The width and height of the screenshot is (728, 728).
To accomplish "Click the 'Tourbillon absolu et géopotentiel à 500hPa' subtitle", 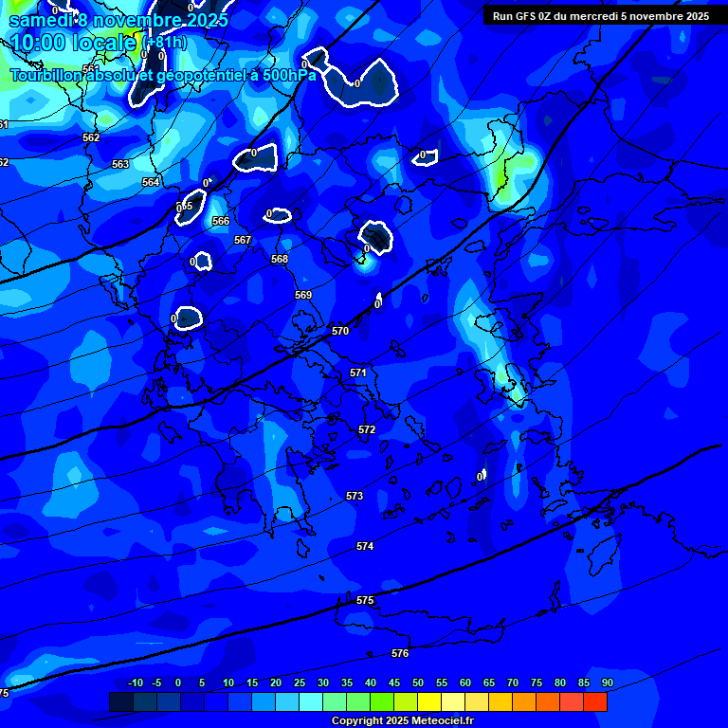I will tap(163, 75).
